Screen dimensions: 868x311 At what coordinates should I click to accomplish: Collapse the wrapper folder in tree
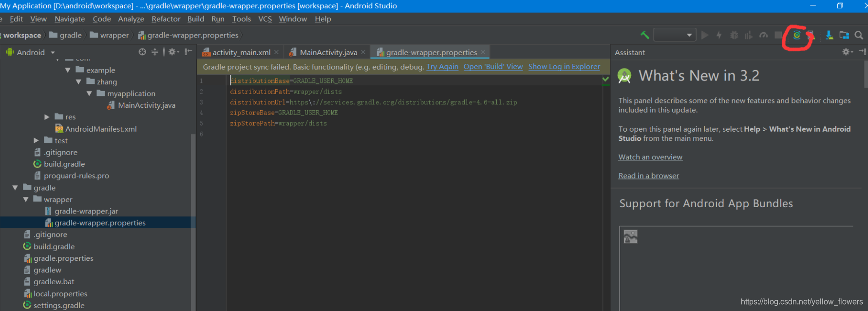pyautogui.click(x=26, y=199)
